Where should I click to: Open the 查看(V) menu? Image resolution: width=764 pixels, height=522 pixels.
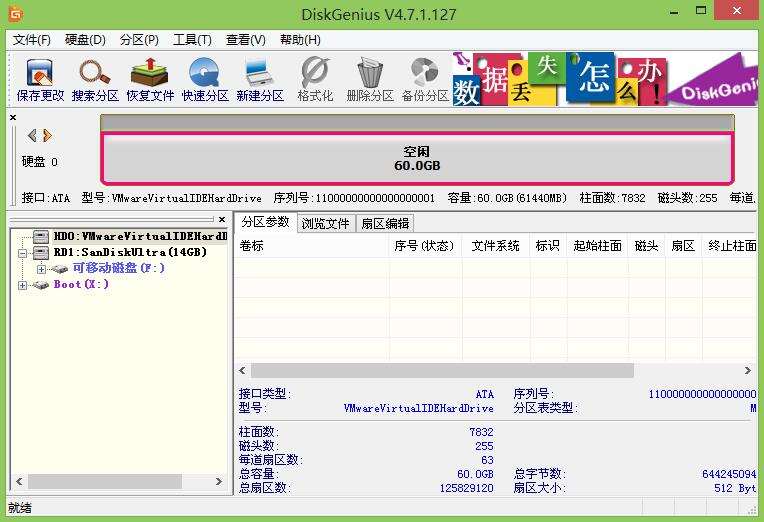(246, 40)
